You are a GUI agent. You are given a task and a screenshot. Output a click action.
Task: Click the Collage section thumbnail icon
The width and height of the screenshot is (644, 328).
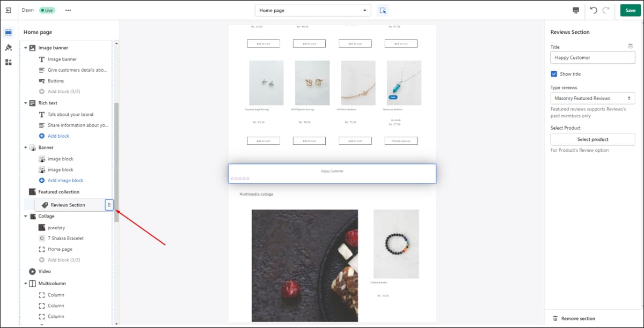pyautogui.click(x=32, y=216)
